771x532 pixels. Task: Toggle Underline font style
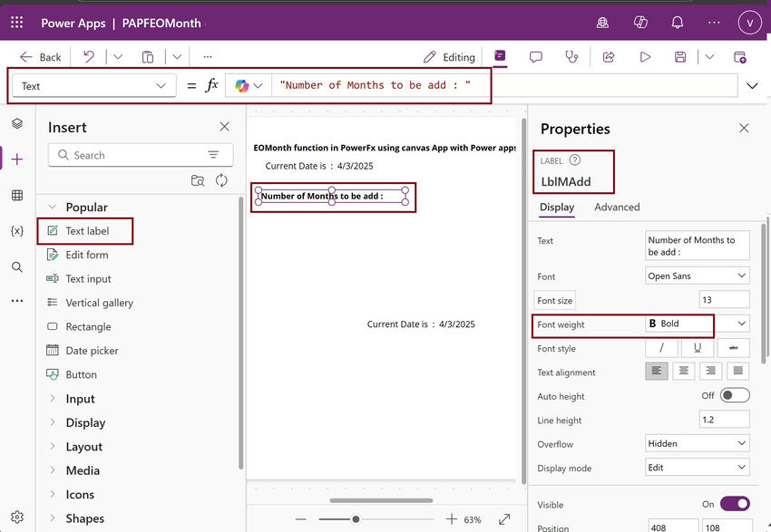(x=698, y=348)
